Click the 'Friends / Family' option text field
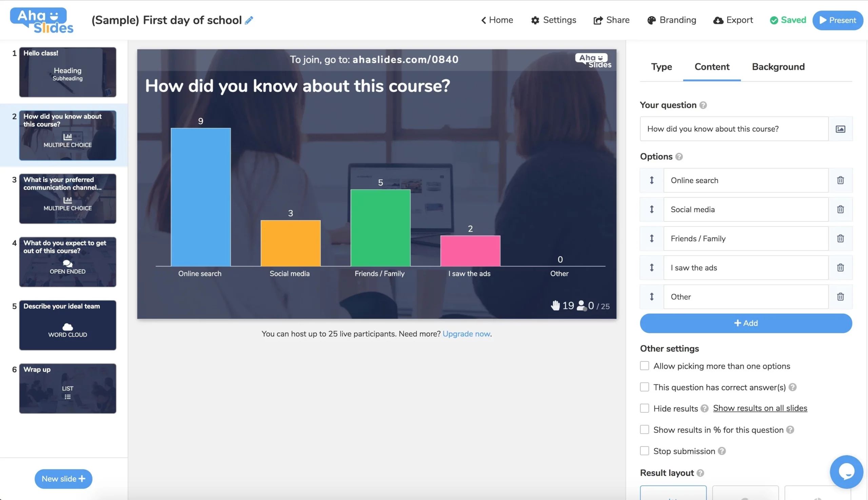 (745, 239)
